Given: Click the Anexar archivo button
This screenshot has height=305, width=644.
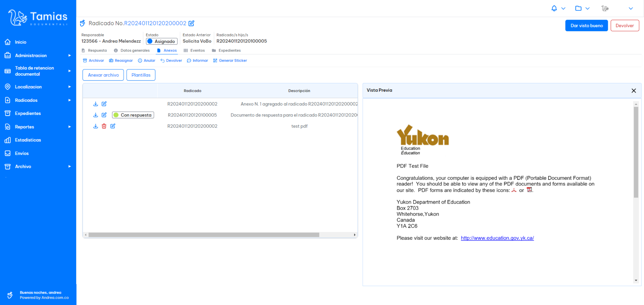Looking at the screenshot, I should point(103,75).
